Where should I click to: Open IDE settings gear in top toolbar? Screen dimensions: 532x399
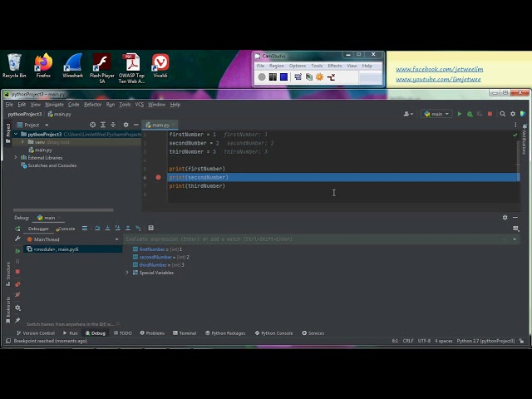[513, 114]
